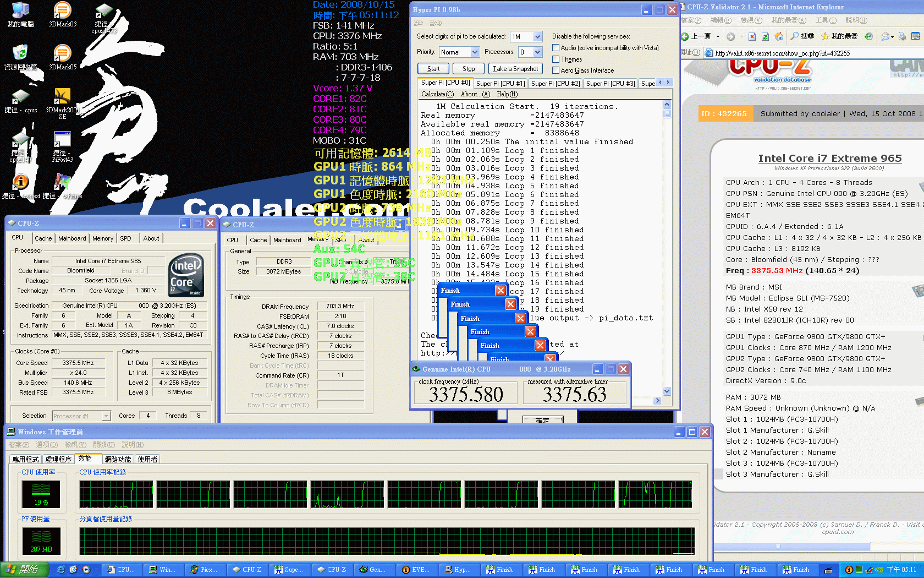
Task: Click Super PI horizontal scrollbar right arrow
Action: pyautogui.click(x=657, y=401)
